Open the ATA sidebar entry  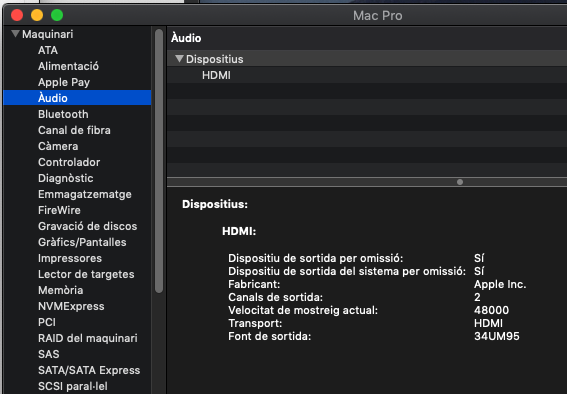48,50
